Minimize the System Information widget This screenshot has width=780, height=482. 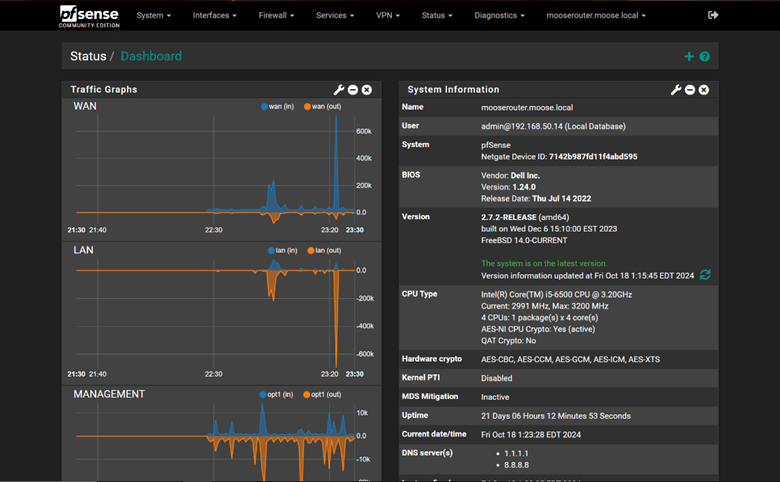689,90
